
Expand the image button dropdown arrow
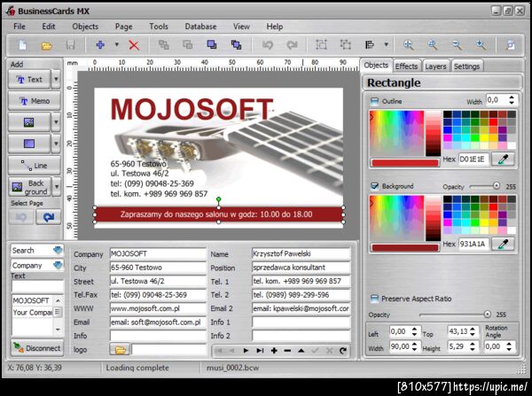[x=56, y=122]
